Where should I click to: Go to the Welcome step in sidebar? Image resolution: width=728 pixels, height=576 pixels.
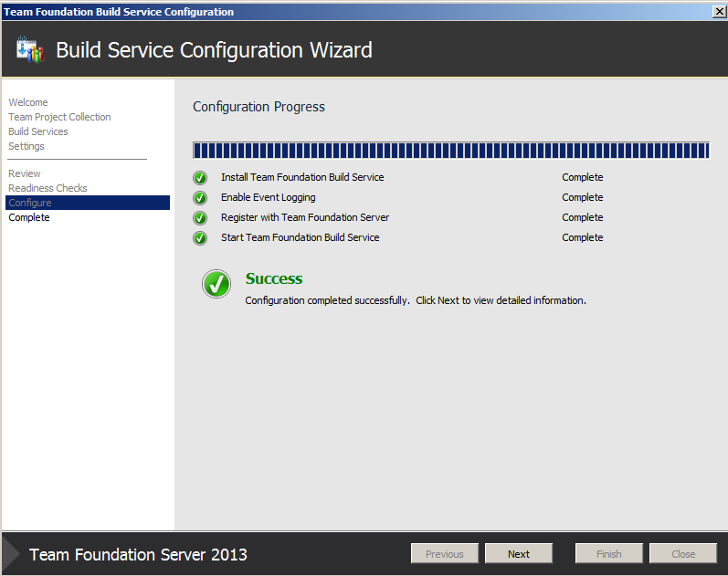tap(28, 102)
